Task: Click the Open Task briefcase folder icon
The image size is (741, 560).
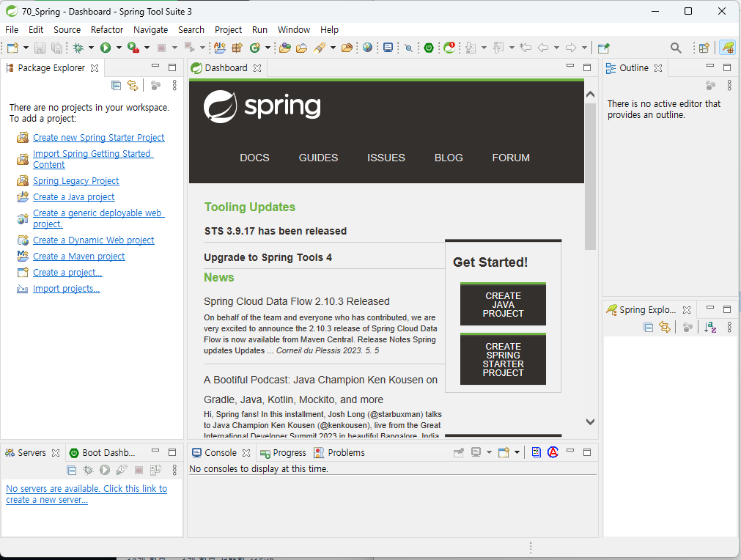Action: click(301, 48)
